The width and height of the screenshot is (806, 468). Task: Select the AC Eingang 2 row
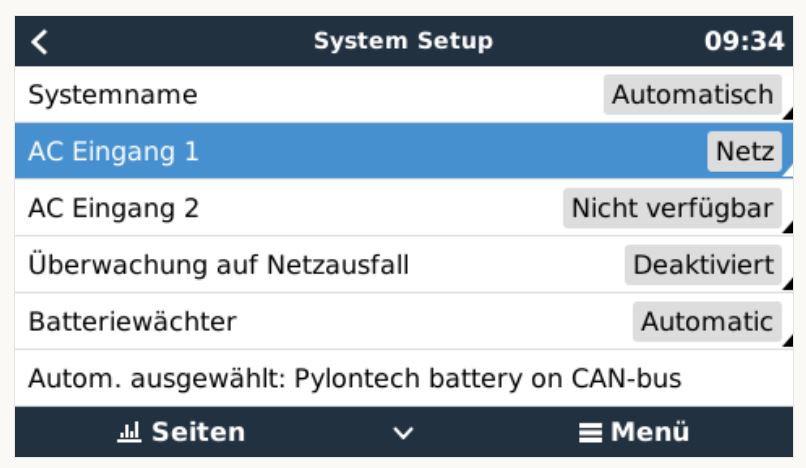(x=404, y=208)
